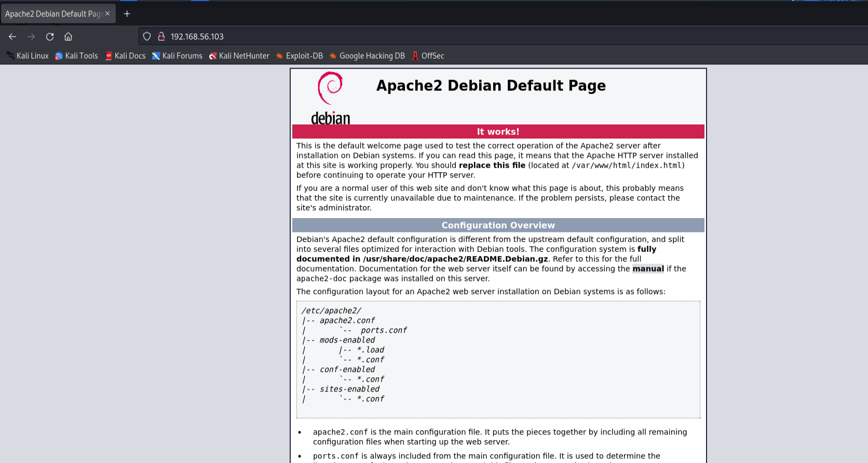The width and height of the screenshot is (868, 463).
Task: Go to the browser Home page
Action: (68, 37)
